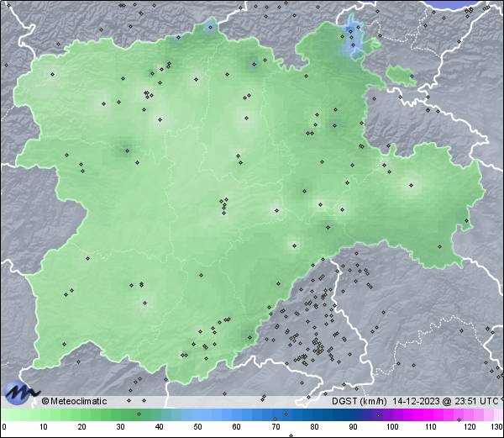504x438 pixels.
Task: Click the ©Meteoclimatic copyright text
Action: pyautogui.click(x=74, y=401)
